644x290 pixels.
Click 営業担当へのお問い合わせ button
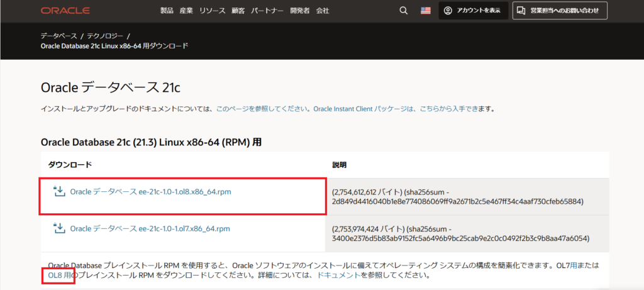click(560, 11)
